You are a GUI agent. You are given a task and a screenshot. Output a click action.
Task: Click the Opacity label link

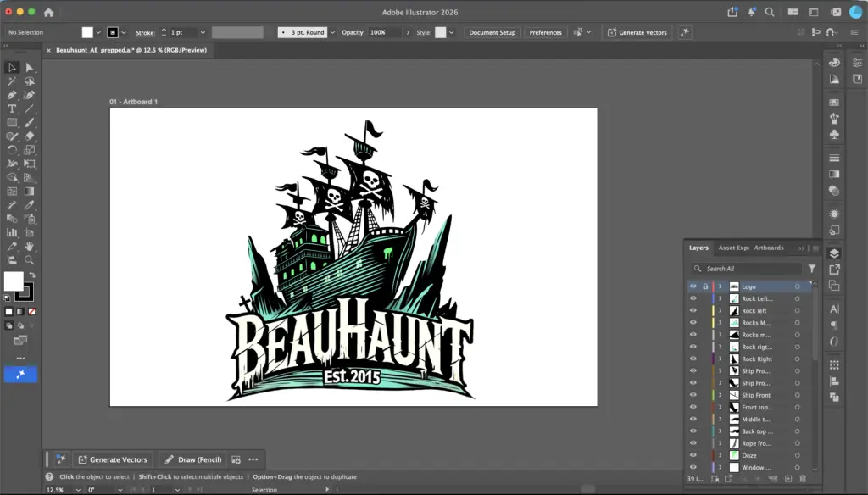coord(353,33)
